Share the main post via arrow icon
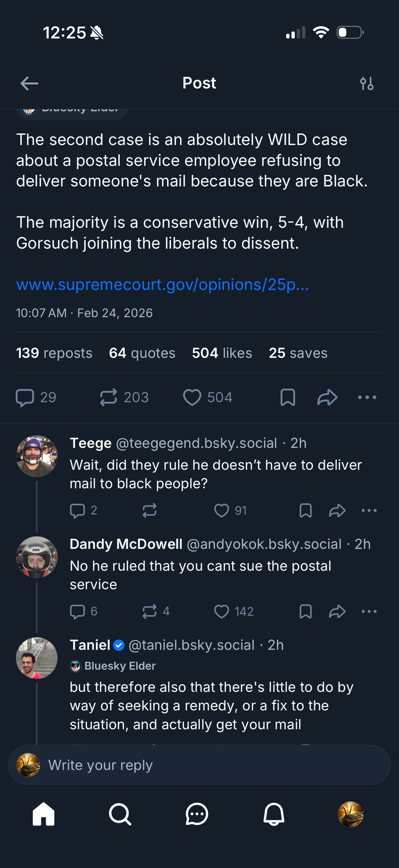 327,398
